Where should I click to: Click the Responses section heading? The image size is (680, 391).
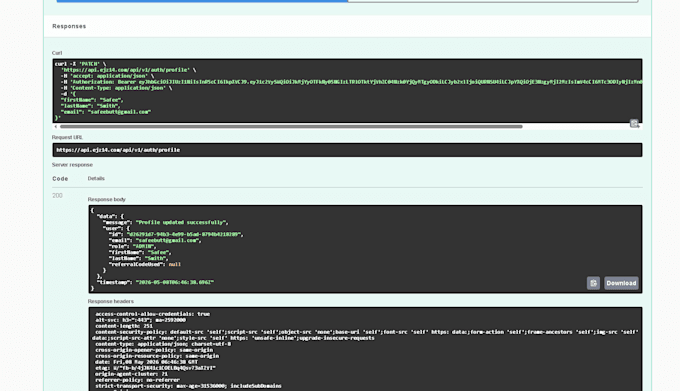(69, 26)
